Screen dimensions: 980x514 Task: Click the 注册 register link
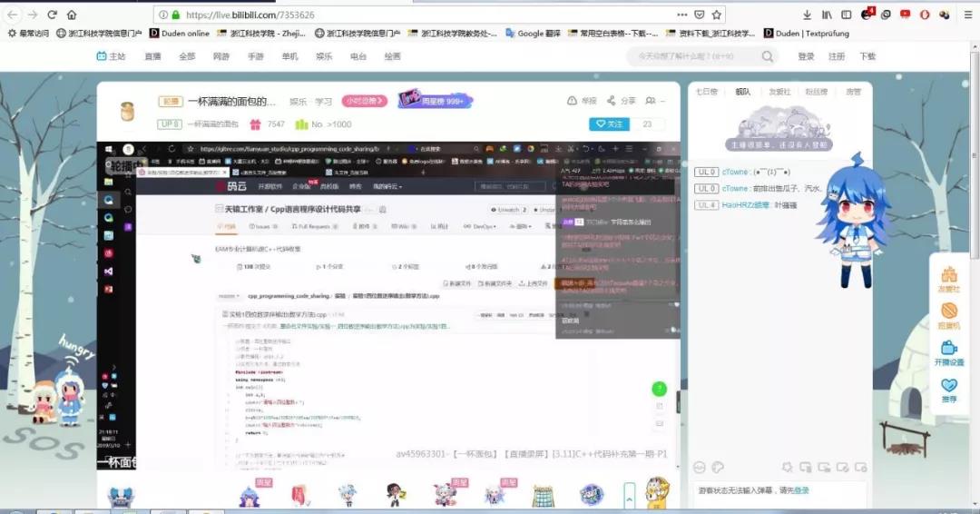(x=836, y=56)
